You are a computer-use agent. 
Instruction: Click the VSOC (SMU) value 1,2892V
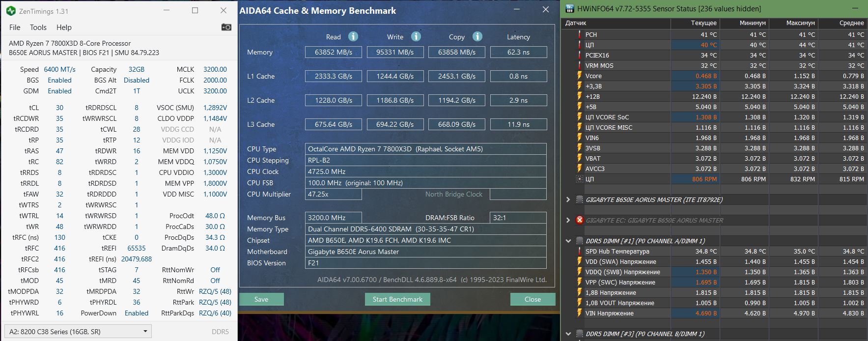click(x=215, y=108)
